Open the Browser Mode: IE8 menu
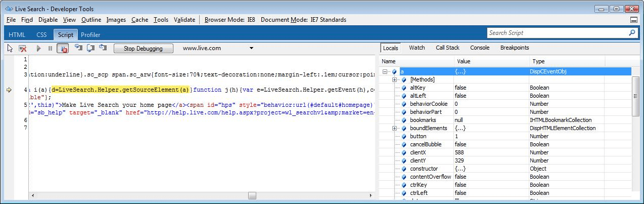 tap(230, 20)
